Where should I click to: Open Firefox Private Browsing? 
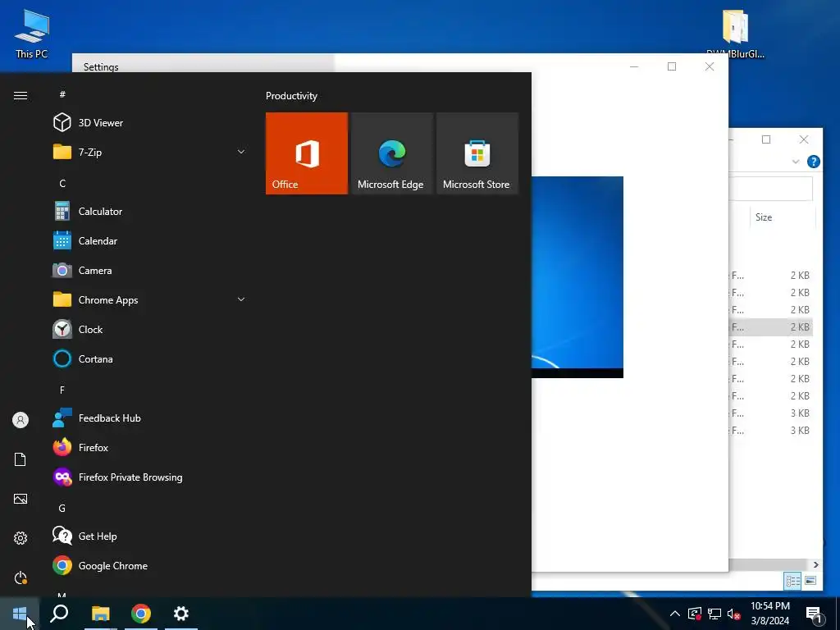pos(150,477)
